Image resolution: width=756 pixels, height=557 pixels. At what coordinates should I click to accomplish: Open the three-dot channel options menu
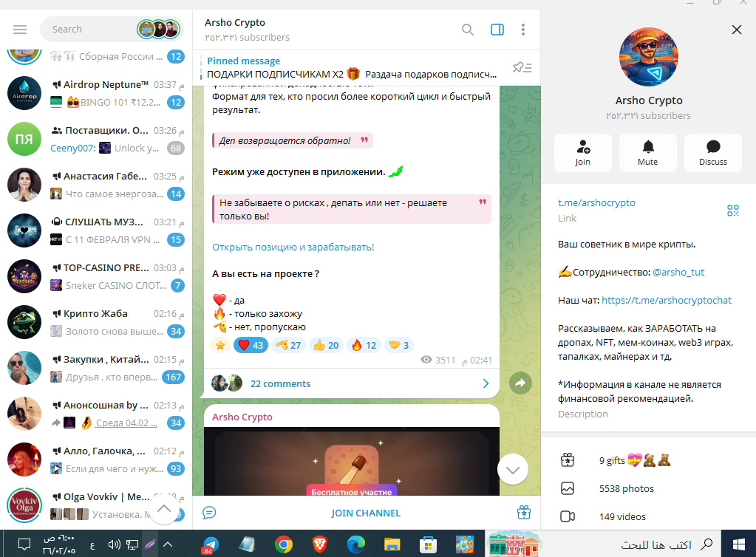click(523, 30)
